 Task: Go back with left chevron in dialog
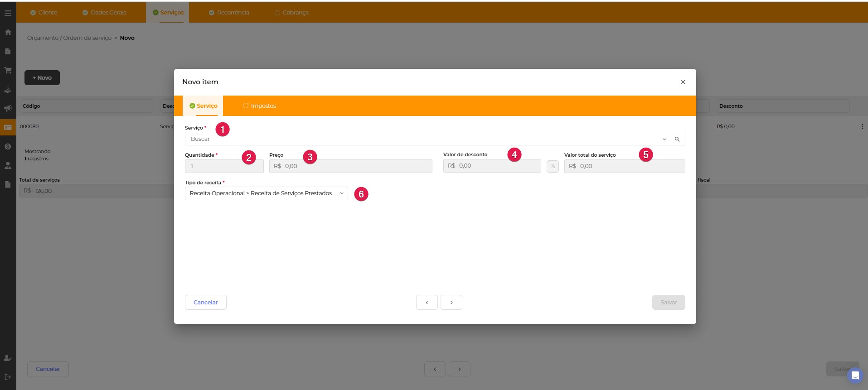coord(427,303)
